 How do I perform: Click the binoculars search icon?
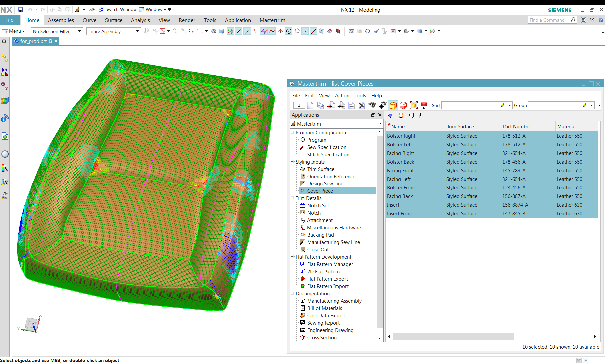click(372, 105)
